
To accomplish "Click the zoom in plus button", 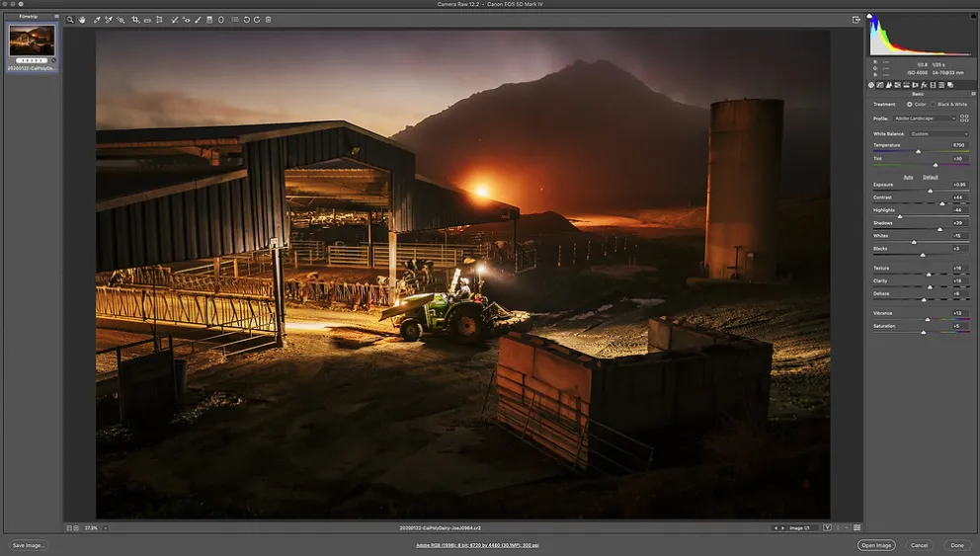I will [x=76, y=528].
